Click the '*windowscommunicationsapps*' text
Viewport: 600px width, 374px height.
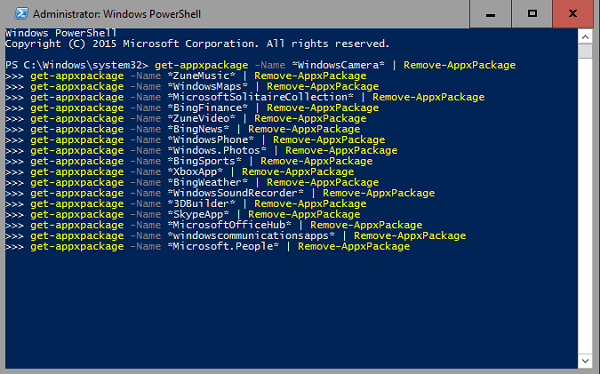point(251,236)
